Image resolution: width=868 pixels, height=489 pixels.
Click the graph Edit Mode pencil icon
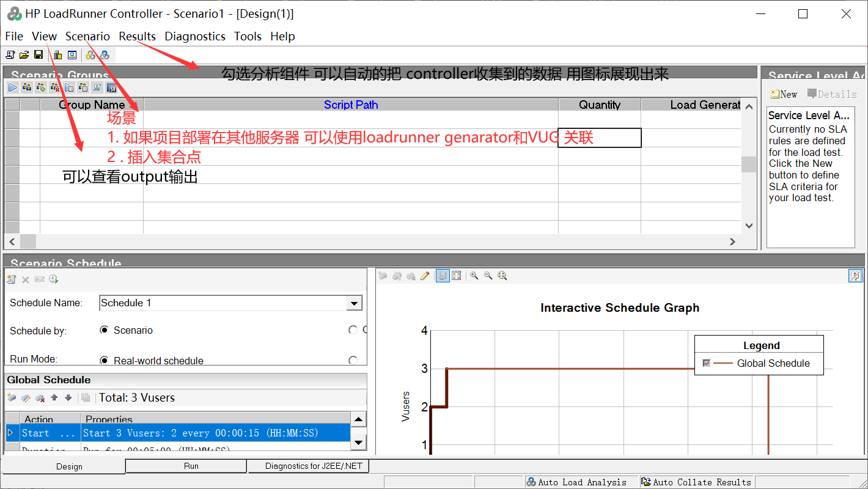point(425,276)
